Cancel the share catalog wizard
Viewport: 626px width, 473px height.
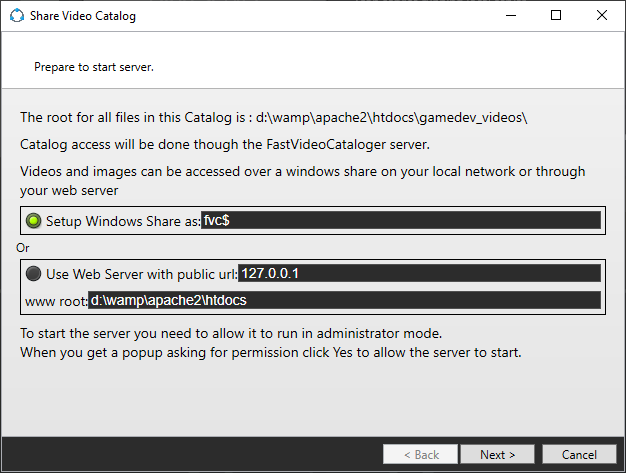[580, 454]
